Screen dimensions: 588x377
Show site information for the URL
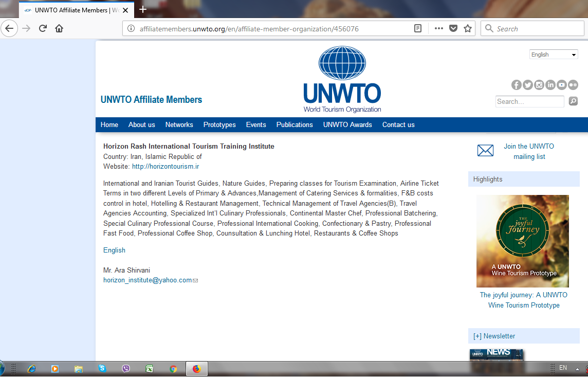pos(131,28)
